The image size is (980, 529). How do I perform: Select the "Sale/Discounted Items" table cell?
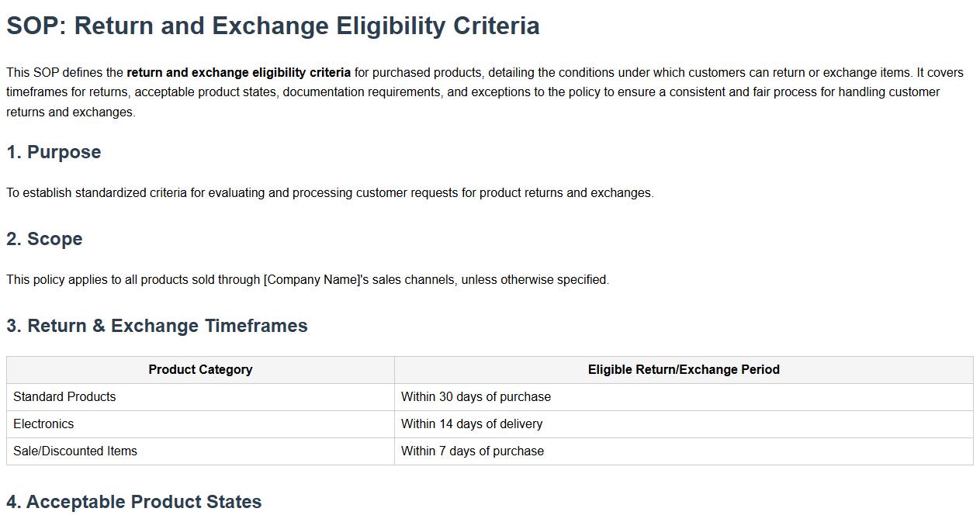click(75, 451)
